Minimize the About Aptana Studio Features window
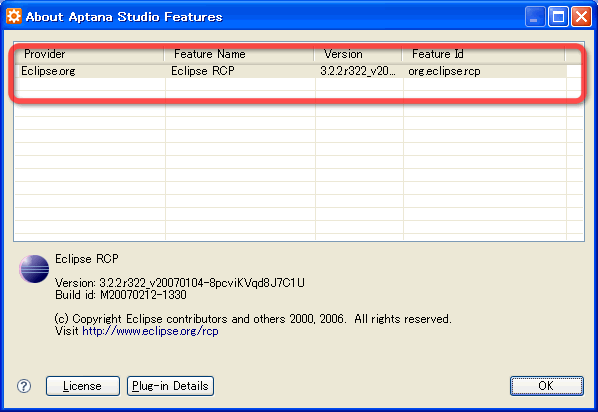Viewport: 598px width, 412px height. 535,17
